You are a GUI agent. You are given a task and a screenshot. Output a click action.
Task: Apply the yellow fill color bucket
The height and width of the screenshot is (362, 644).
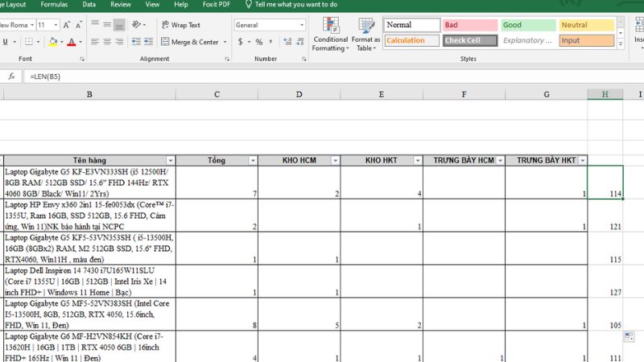(53, 42)
